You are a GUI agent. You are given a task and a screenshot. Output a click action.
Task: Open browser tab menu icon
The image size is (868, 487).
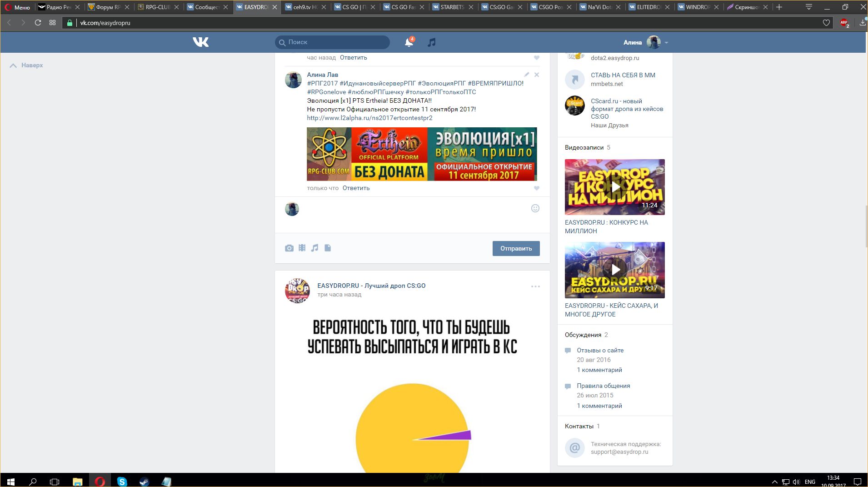click(x=809, y=7)
